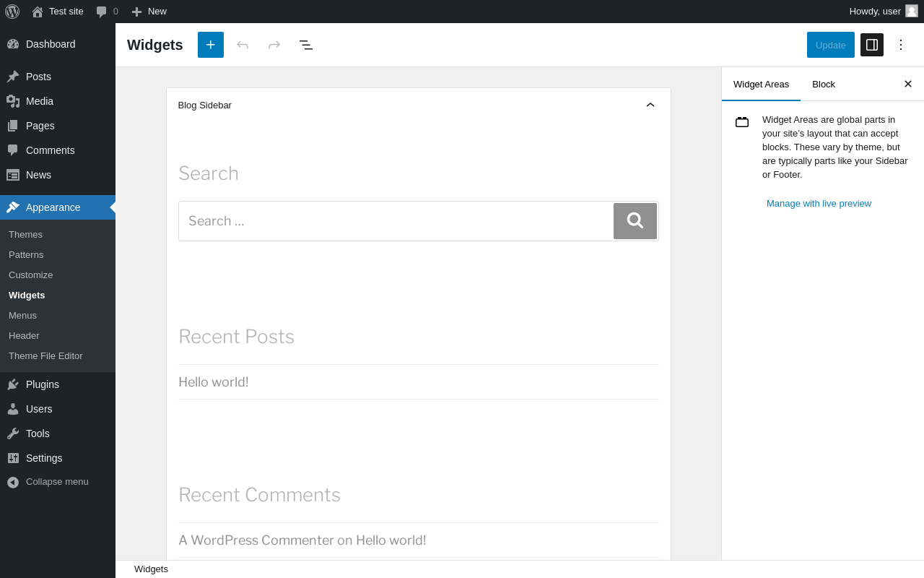Click the Settings icon in sidebar

(13, 458)
